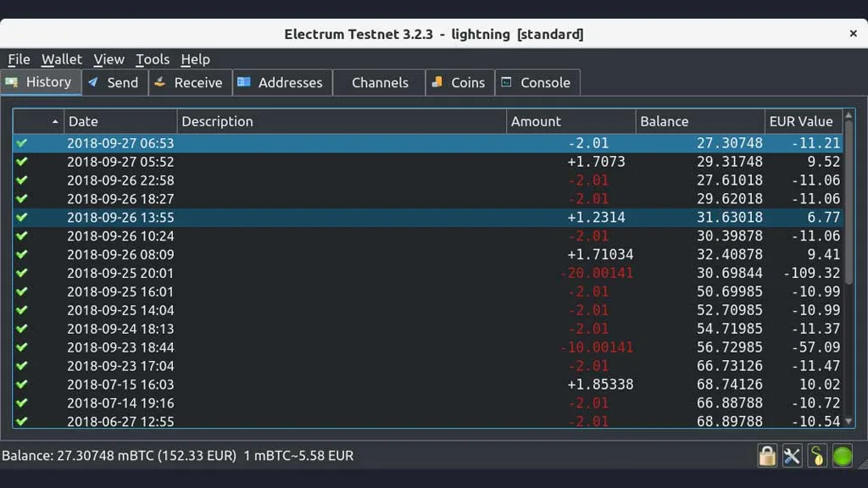Click the history list vertical scrollbar

(x=849, y=212)
